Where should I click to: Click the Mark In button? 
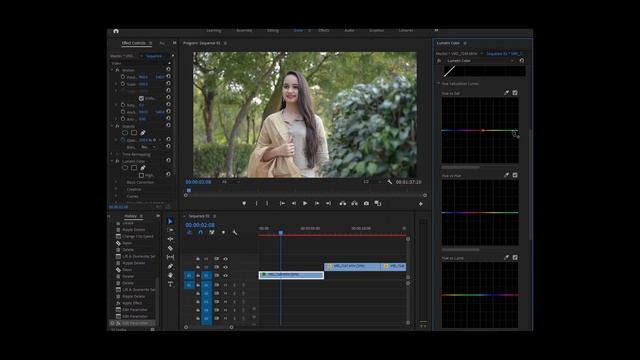[x=256, y=203]
